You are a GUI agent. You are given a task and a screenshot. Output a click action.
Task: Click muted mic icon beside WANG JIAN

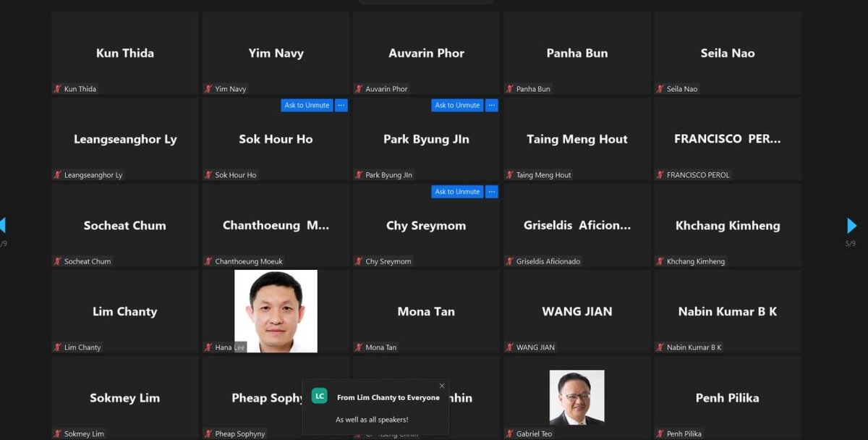509,347
